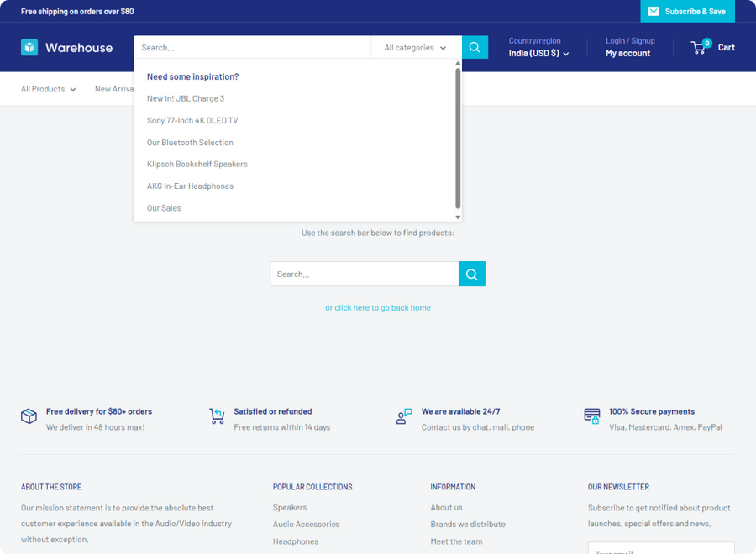Click the Free shipping on orders over $80 banner text
The width and height of the screenshot is (756, 554).
[x=77, y=11]
